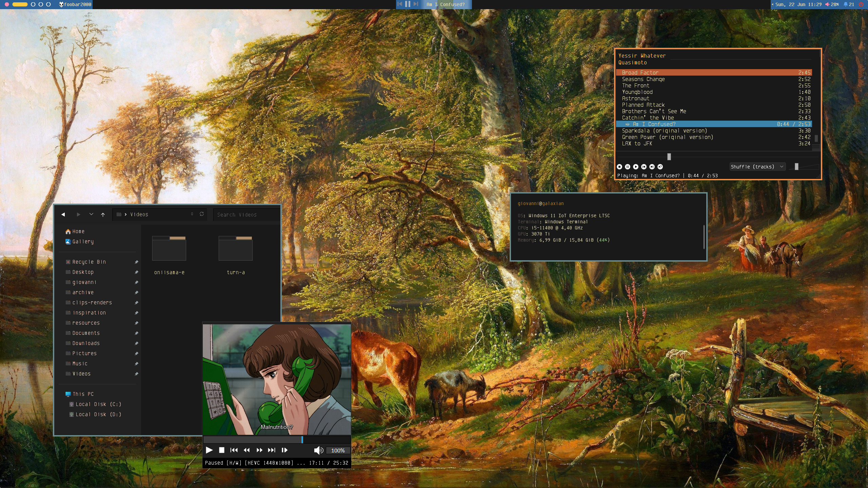Click foobar2000 random track button

pos(660,167)
